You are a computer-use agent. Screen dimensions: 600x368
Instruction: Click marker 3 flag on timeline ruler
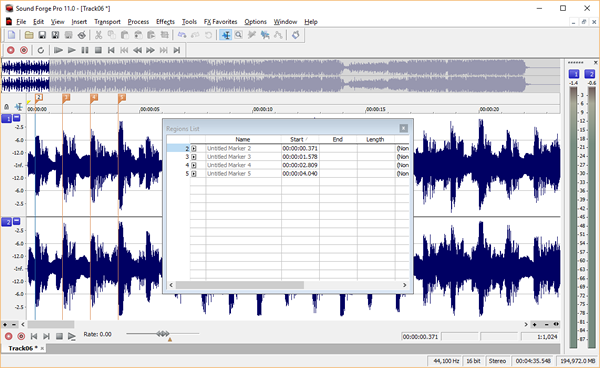(66, 98)
